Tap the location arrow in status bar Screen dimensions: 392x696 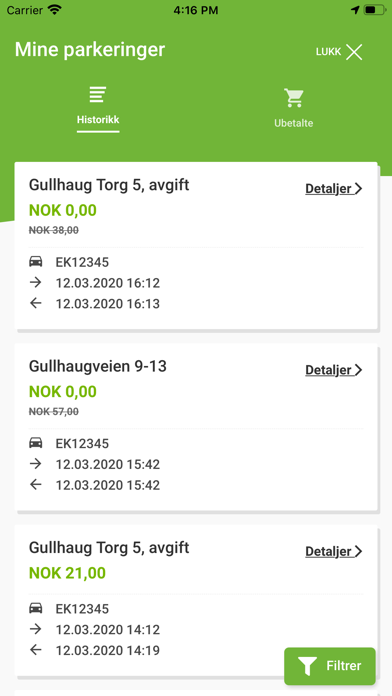click(355, 10)
